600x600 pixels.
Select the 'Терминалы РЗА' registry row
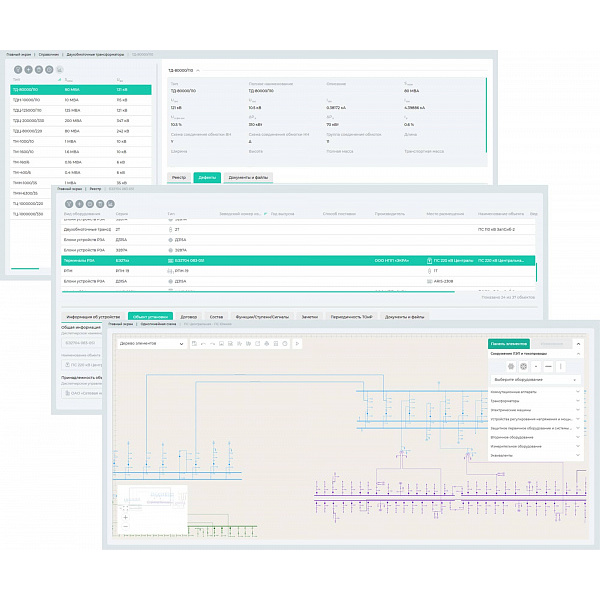(x=298, y=261)
